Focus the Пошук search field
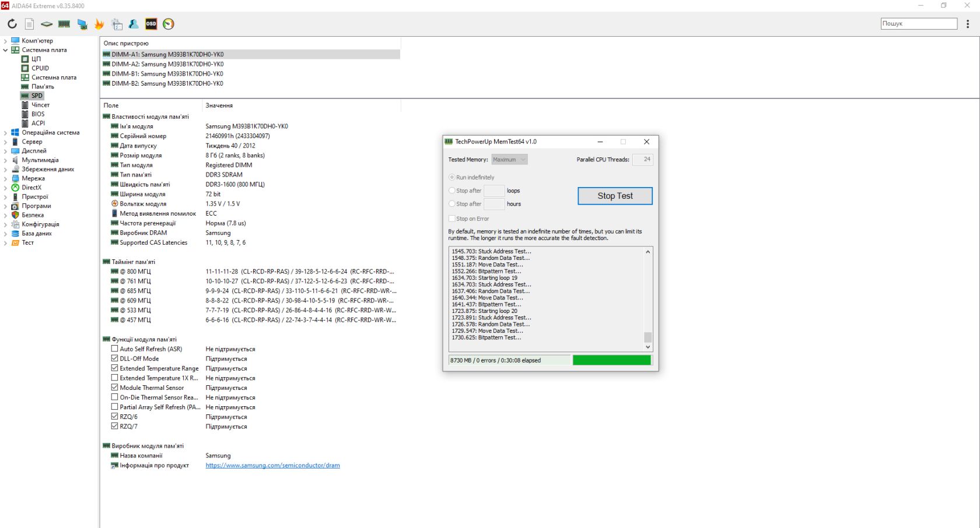Screen dimensions: 980x528 [x=919, y=23]
